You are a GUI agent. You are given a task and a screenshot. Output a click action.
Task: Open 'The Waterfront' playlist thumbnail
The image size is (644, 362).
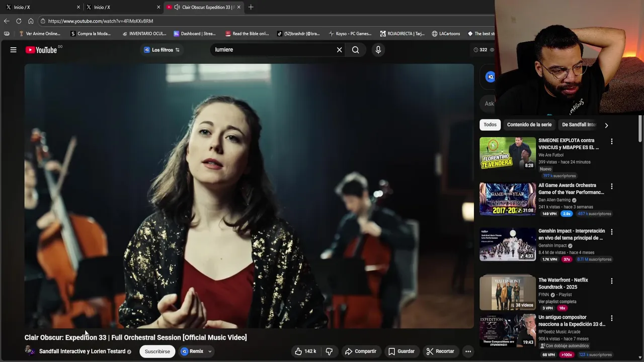508,293
